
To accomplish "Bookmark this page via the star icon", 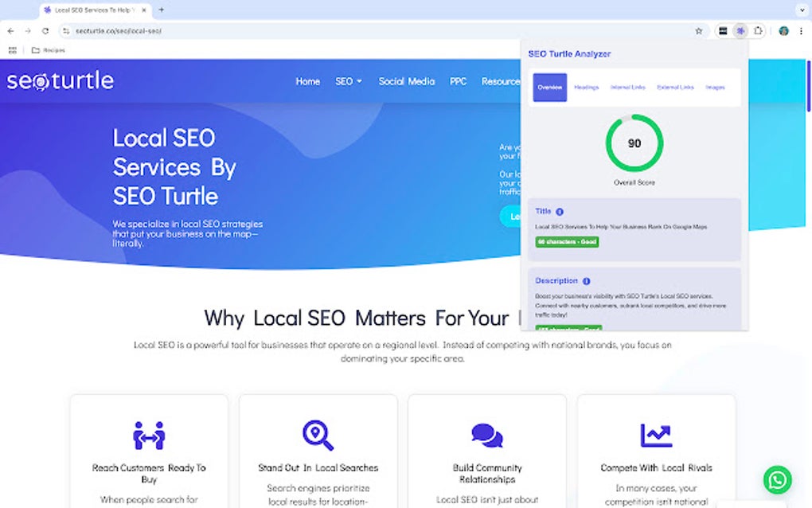I will (x=699, y=30).
